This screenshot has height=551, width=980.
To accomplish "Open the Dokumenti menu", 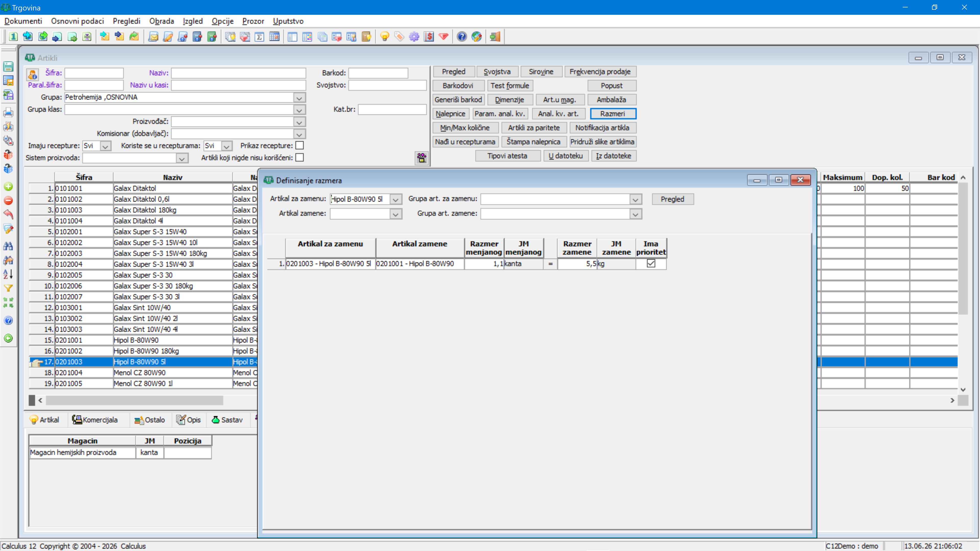I will (23, 21).
